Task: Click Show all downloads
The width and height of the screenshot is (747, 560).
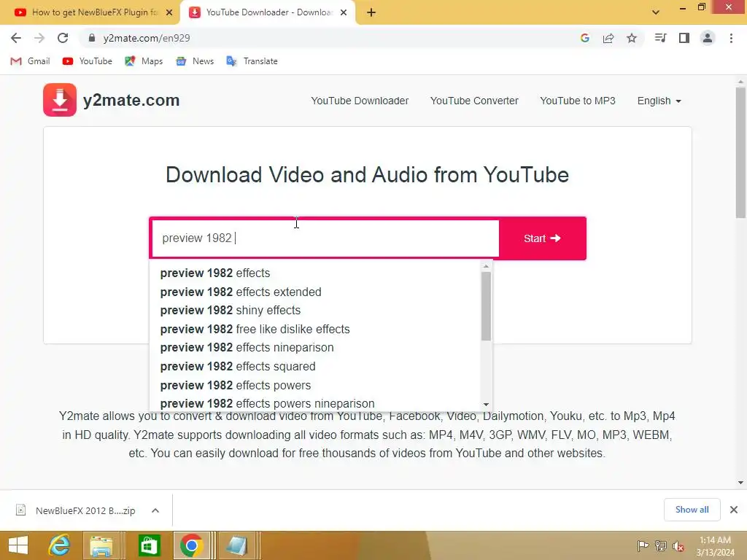Action: [x=692, y=510]
